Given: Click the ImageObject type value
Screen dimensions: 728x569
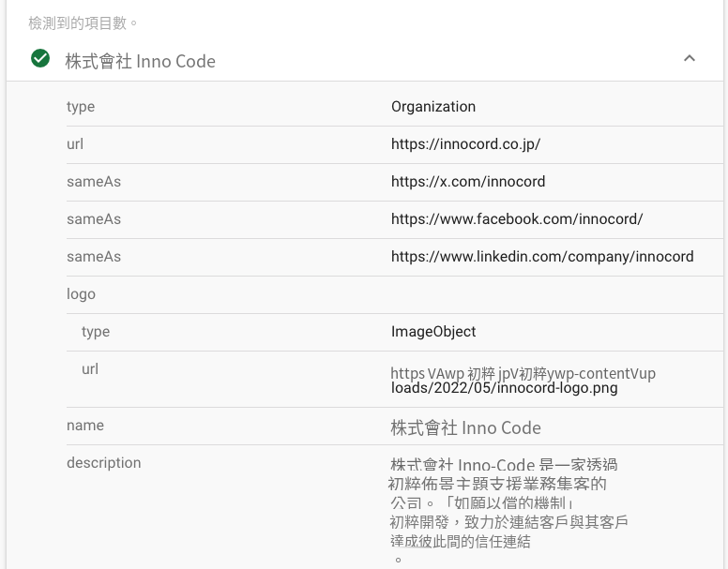Looking at the screenshot, I should tap(433, 332).
